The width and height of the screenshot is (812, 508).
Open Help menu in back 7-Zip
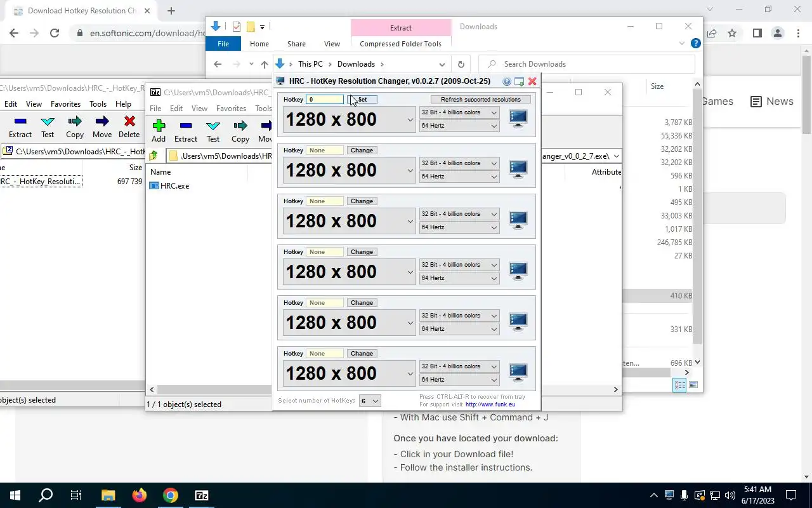123,104
